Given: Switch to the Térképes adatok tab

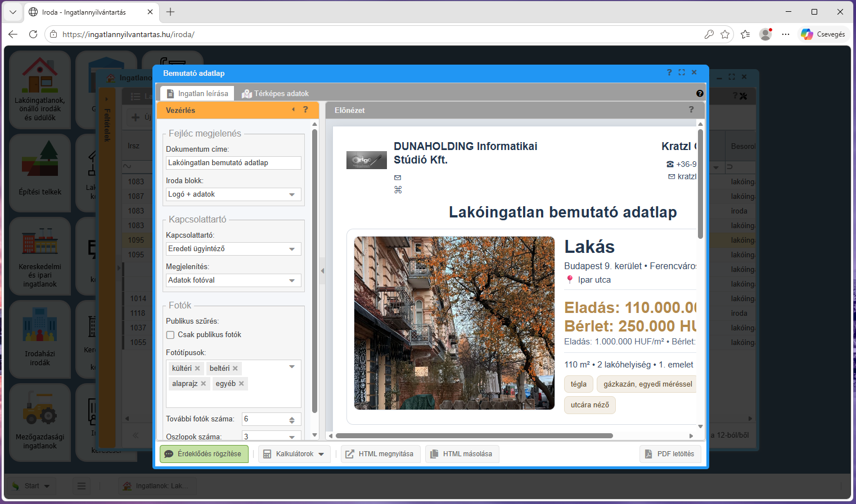Looking at the screenshot, I should pyautogui.click(x=275, y=93).
